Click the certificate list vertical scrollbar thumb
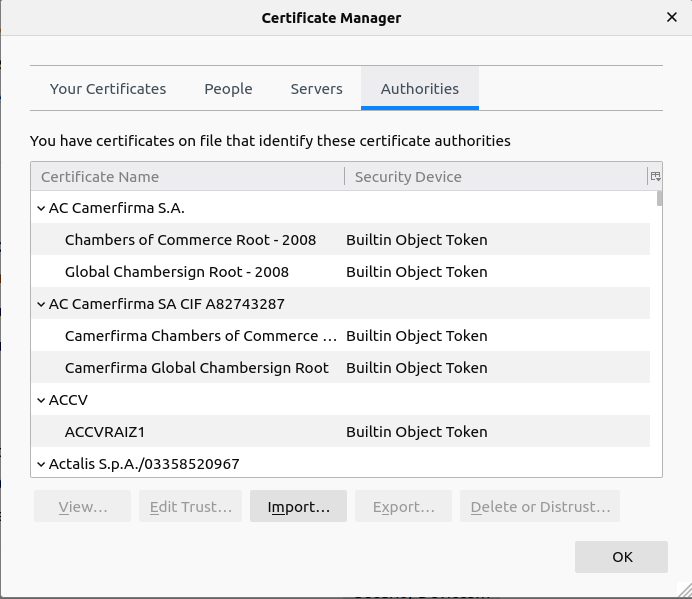Viewport: 692px width, 599px height. click(659, 199)
